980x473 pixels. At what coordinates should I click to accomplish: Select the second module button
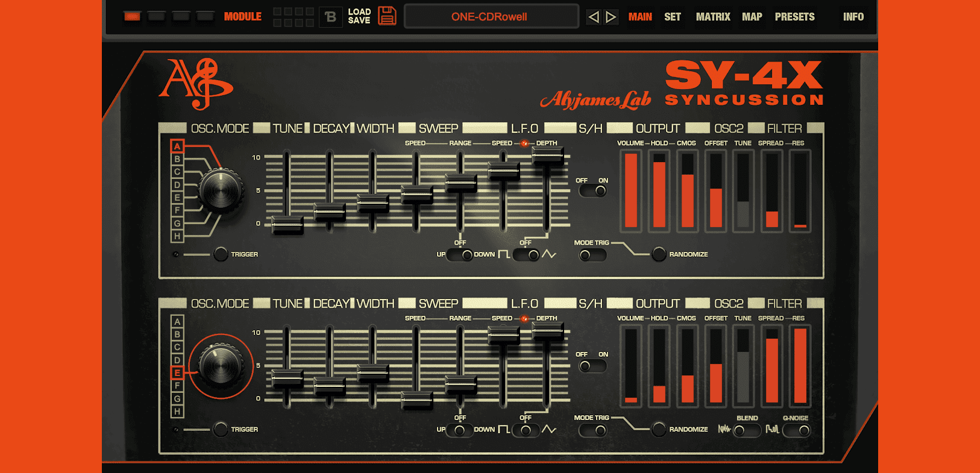coord(157,16)
